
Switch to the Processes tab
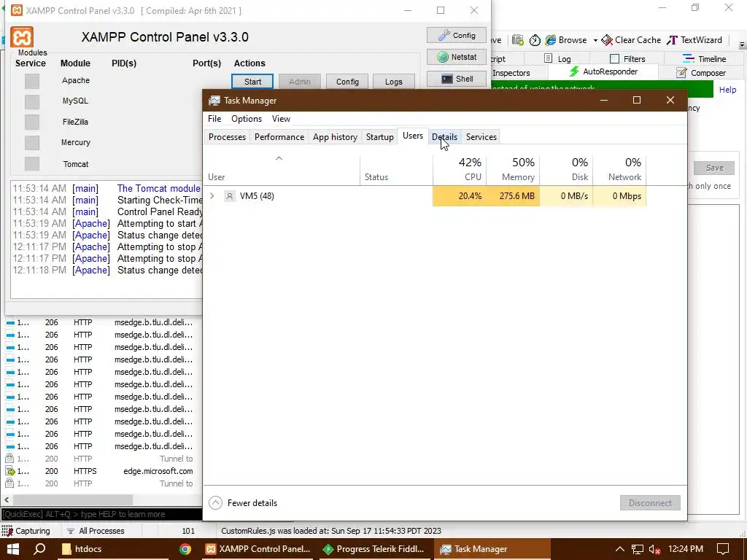228,136
